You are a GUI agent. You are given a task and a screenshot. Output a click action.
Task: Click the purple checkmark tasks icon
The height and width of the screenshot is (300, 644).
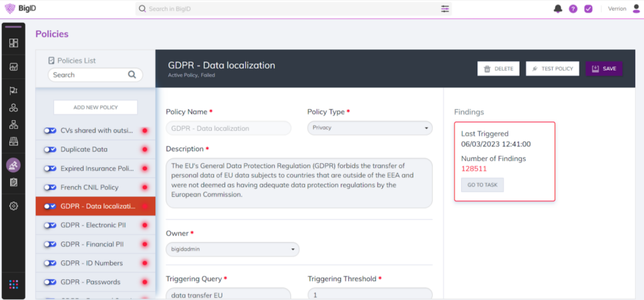click(x=589, y=9)
